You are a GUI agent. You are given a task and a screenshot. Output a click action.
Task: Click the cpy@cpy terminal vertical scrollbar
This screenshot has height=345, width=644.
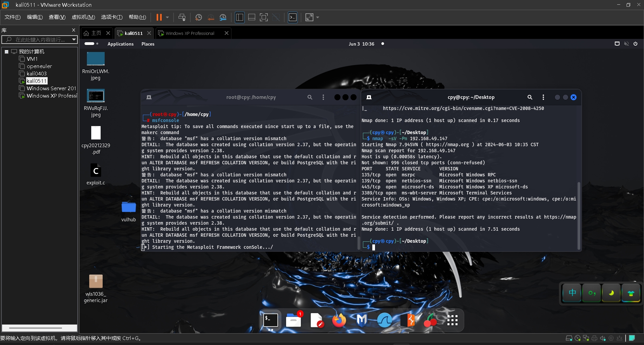579,216
